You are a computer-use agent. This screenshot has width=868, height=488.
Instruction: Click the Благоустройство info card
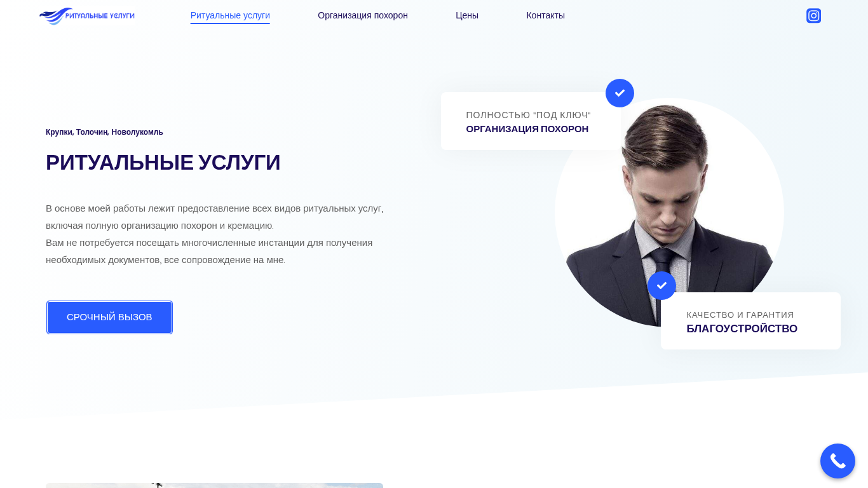click(x=750, y=321)
